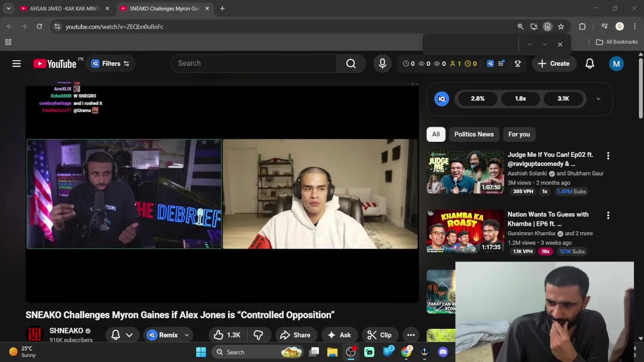Screen dimensions: 644x362
Task: Expand the vidIQ stats panel chevron
Action: tap(598, 99)
